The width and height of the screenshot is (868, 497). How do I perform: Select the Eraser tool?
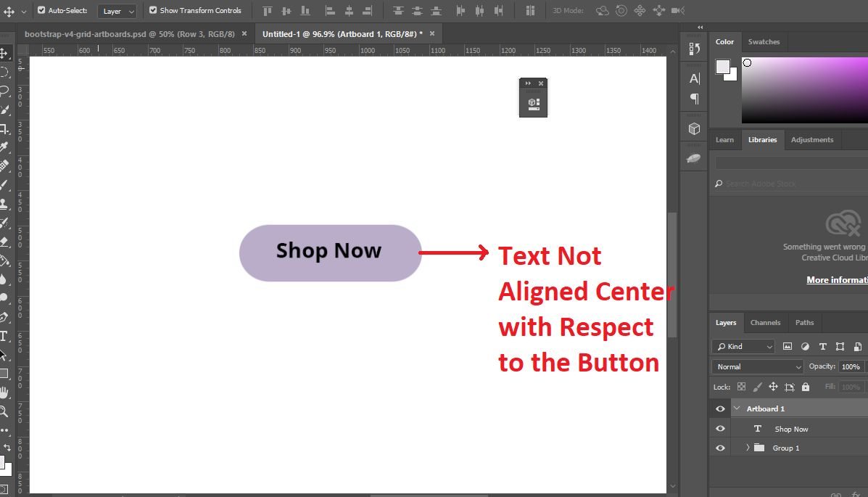4,242
